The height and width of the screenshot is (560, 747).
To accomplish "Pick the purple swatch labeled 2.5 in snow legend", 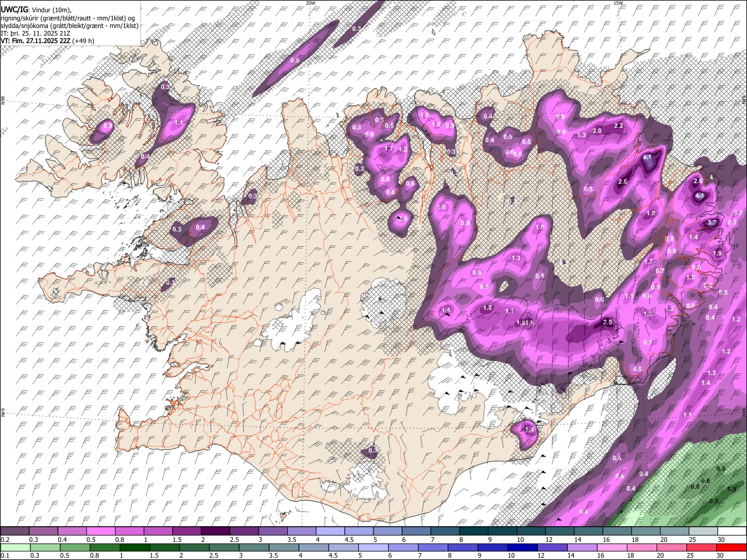I will (x=243, y=531).
